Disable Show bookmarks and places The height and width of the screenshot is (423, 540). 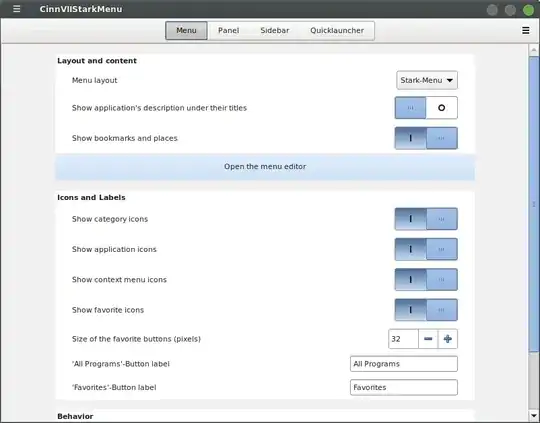(x=426, y=138)
